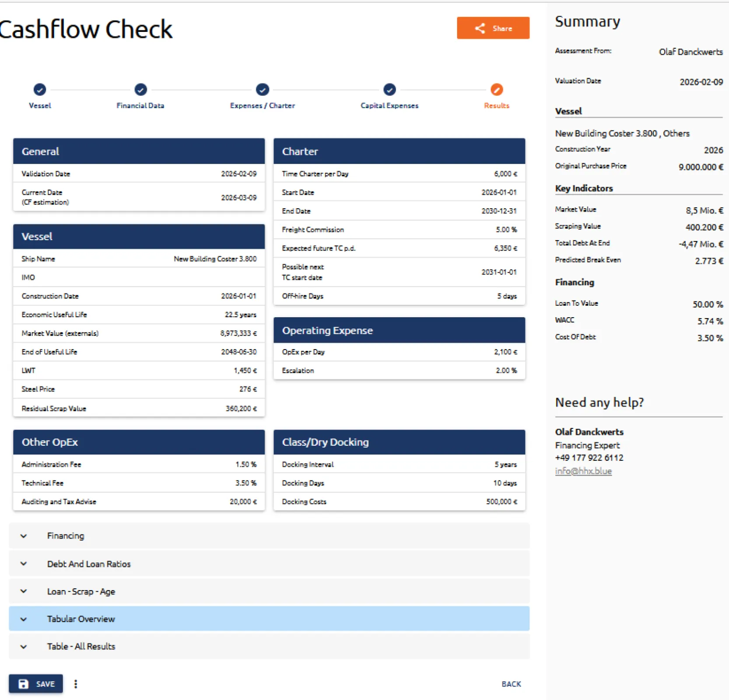Open the info@hhx.blue email link
This screenshot has height=700, width=729.
click(583, 471)
